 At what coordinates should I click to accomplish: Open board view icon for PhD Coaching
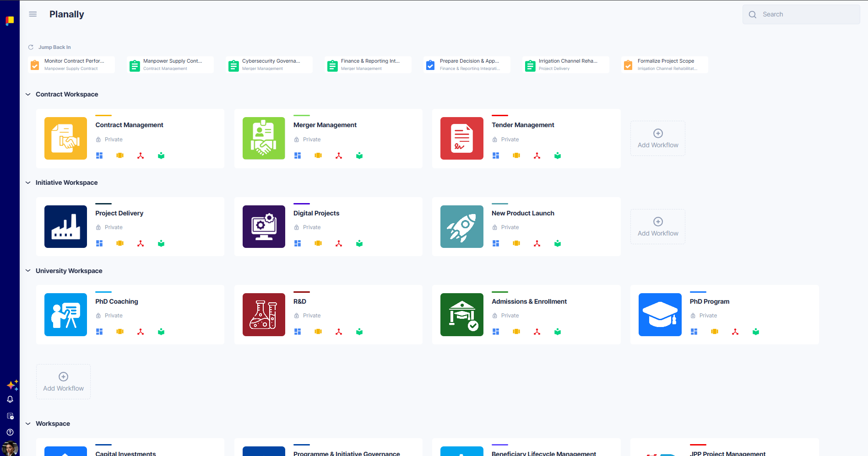[99, 332]
